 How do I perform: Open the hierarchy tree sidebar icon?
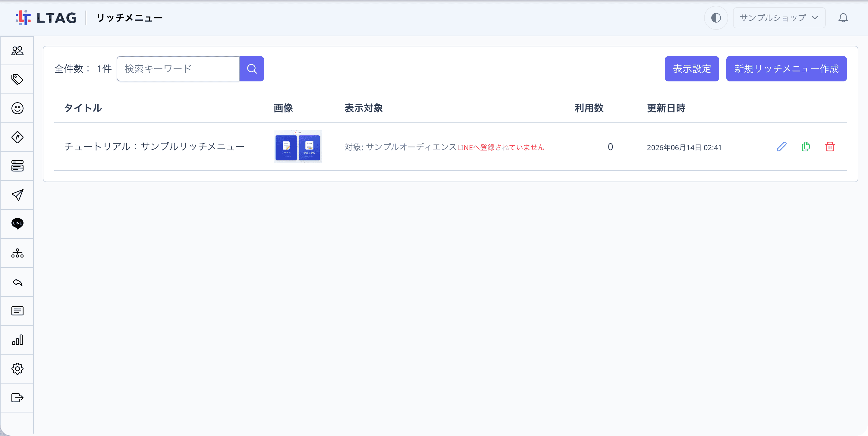point(17,253)
